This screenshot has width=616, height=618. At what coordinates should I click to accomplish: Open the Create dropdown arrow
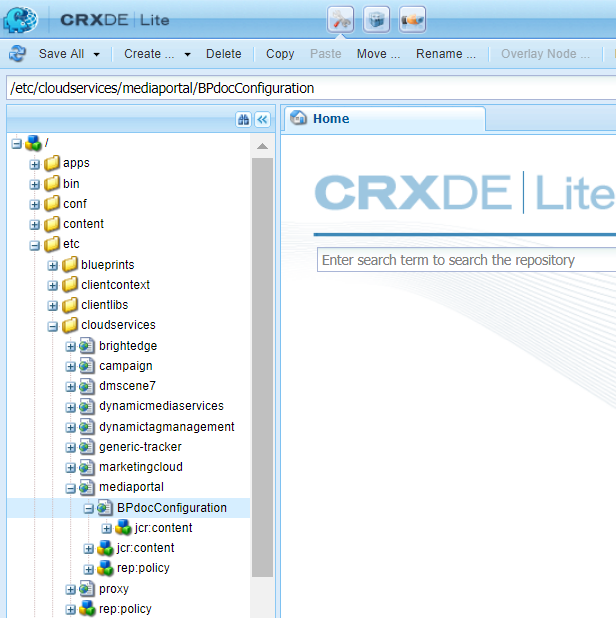pos(188,54)
